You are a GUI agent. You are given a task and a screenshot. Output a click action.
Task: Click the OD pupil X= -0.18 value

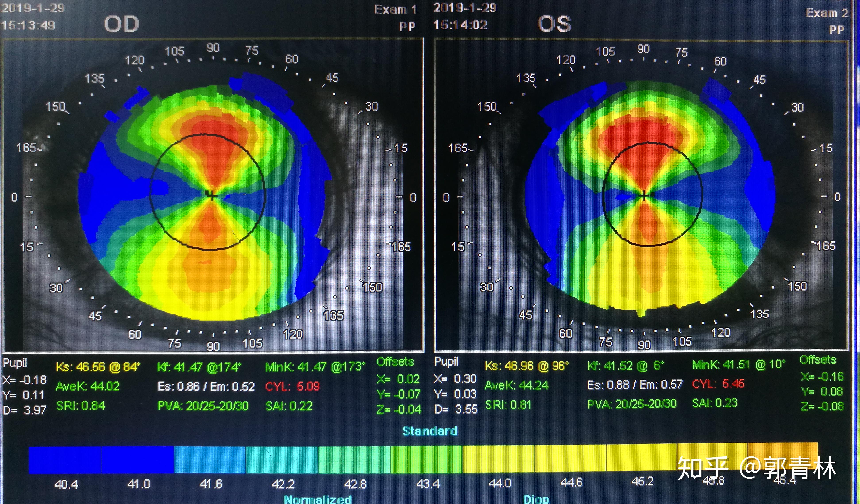tap(25, 380)
